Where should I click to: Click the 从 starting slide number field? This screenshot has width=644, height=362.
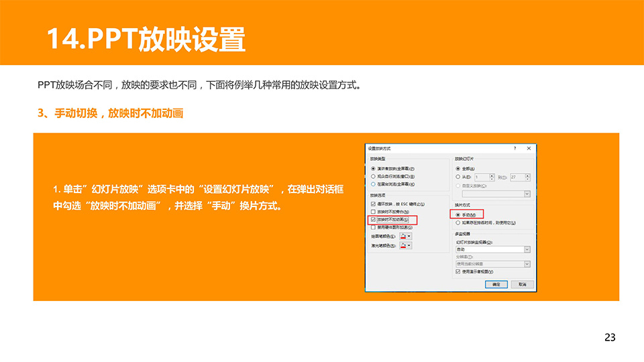[482, 177]
